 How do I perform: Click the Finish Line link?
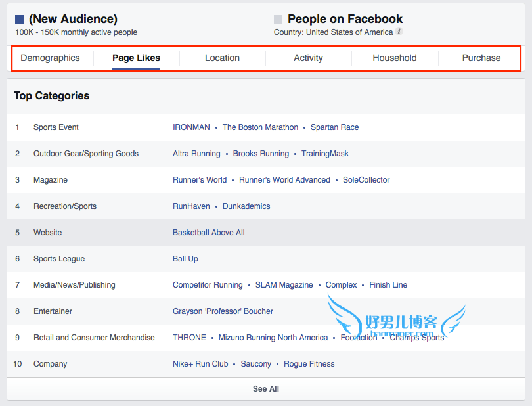pos(388,285)
